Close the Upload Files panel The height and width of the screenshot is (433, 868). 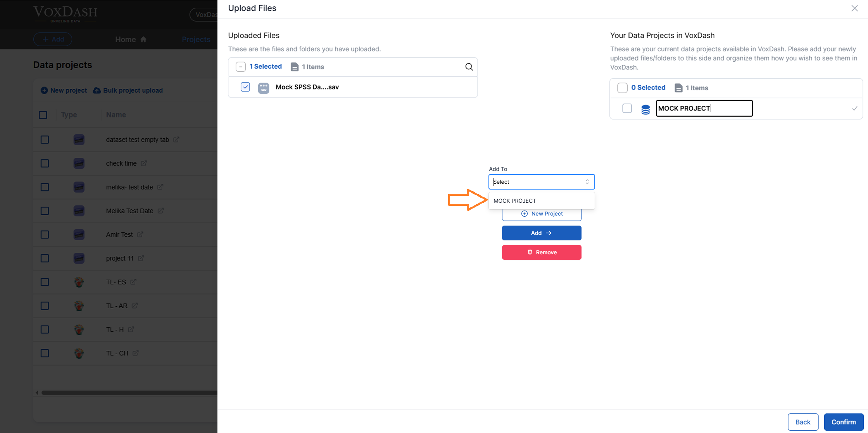coord(854,8)
